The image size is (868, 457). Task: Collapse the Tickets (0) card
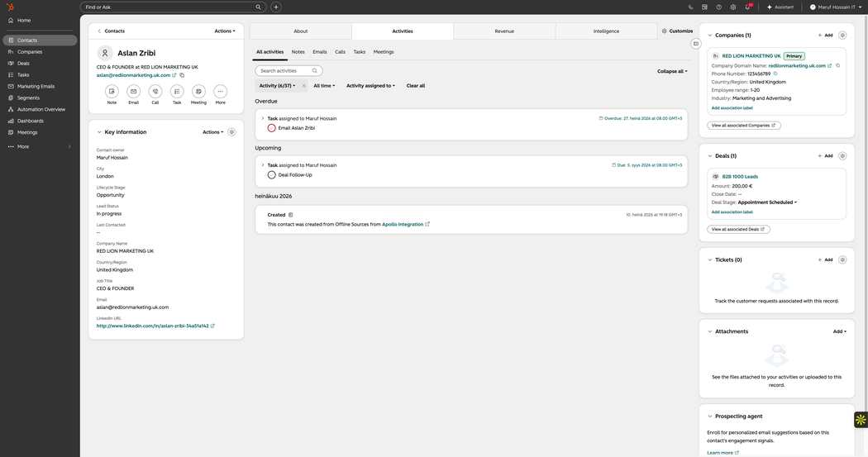(709, 260)
